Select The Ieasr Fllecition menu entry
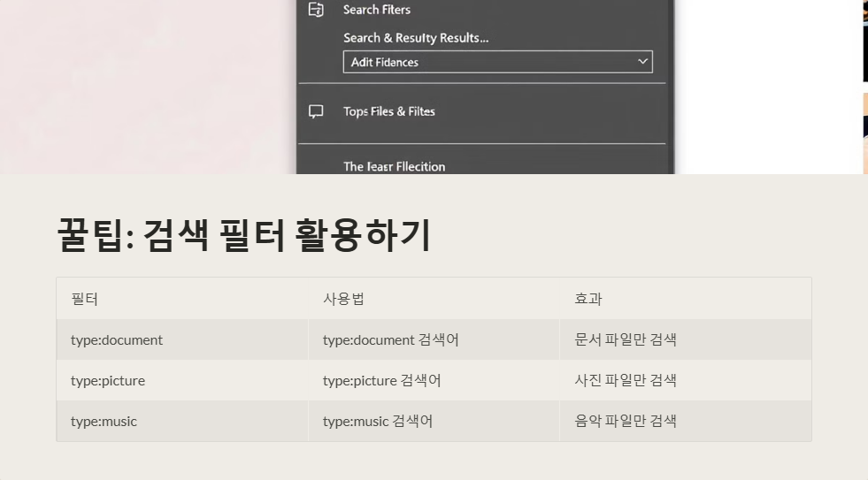The width and height of the screenshot is (868, 480). pyautogui.click(x=394, y=166)
